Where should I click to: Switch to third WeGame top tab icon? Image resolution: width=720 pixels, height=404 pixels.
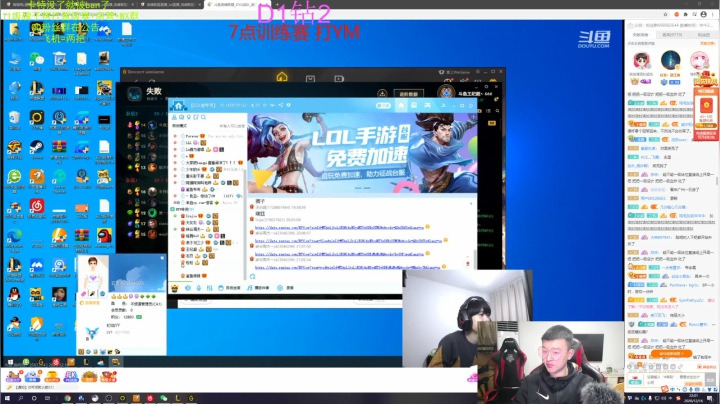[339, 79]
